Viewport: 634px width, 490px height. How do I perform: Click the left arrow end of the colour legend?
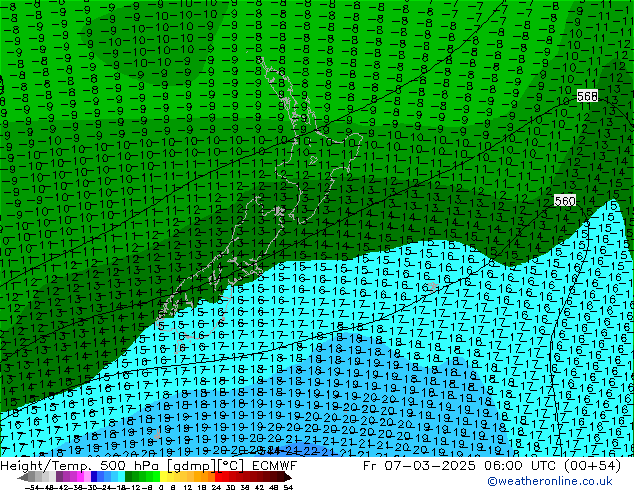click(22, 478)
